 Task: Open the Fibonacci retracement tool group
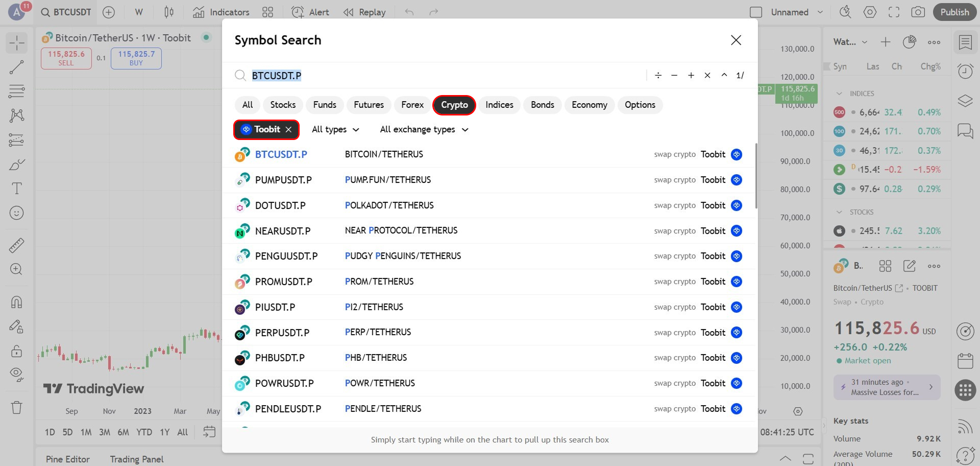(17, 91)
